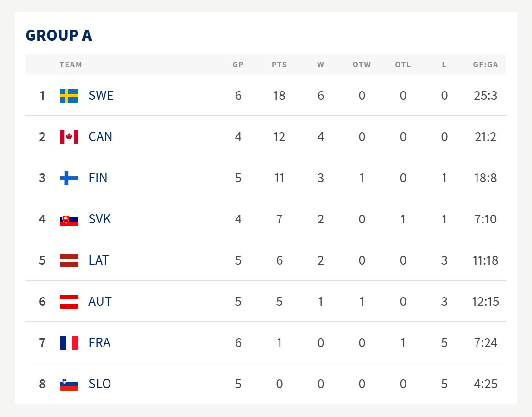This screenshot has height=417, width=532.
Task: Open the SWE team link
Action: coord(101,96)
